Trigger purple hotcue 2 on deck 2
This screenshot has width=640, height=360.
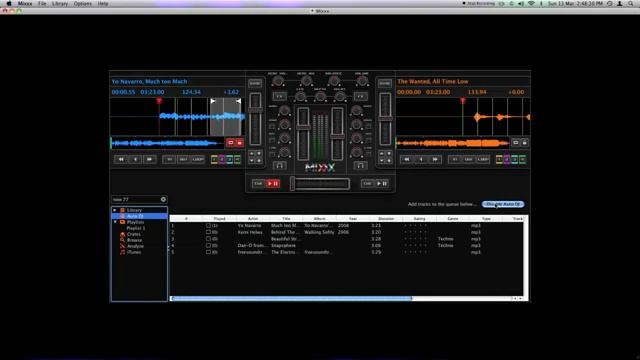(x=507, y=160)
